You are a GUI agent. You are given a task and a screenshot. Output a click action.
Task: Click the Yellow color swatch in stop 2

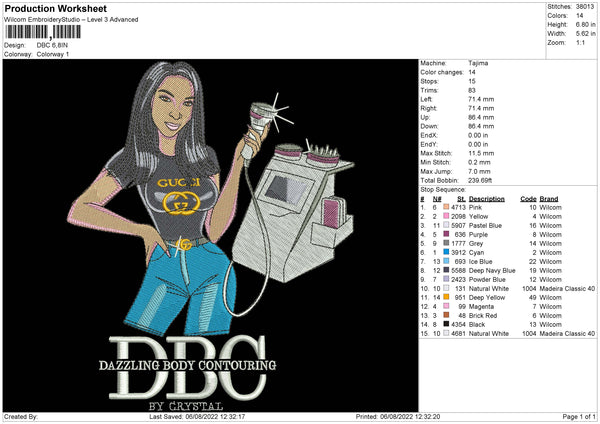coord(446,216)
